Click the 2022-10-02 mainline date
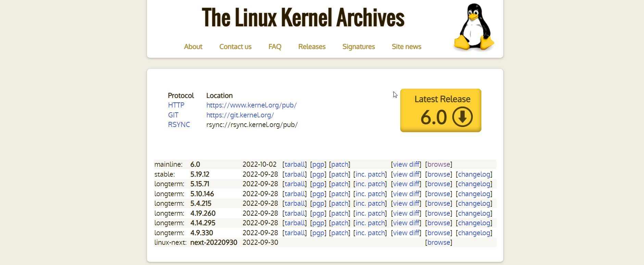Screen dimensions: 644x265 click(259, 164)
